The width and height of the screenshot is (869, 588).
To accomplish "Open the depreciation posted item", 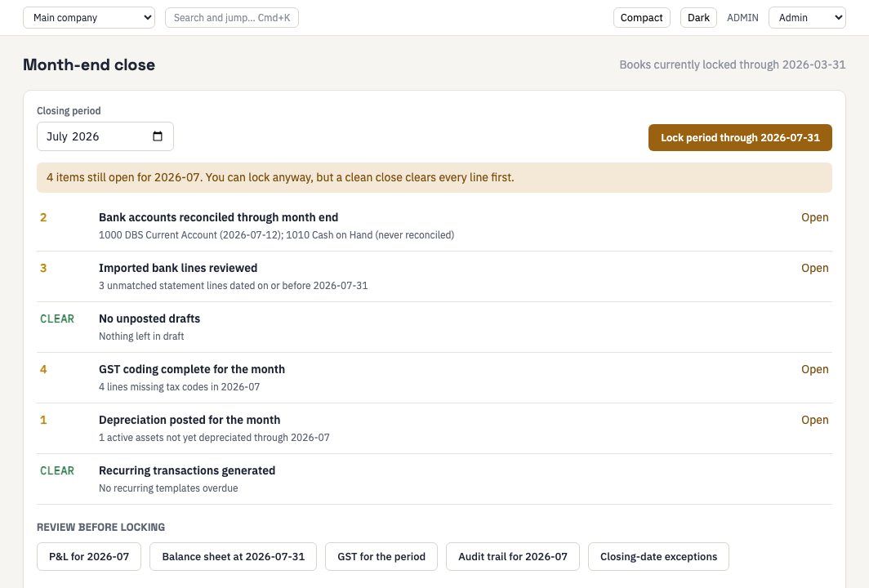I will point(815,420).
